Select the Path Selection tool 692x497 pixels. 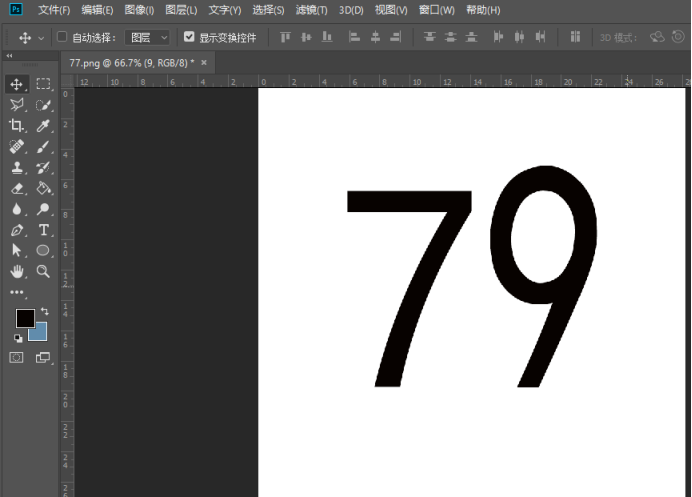(17, 250)
